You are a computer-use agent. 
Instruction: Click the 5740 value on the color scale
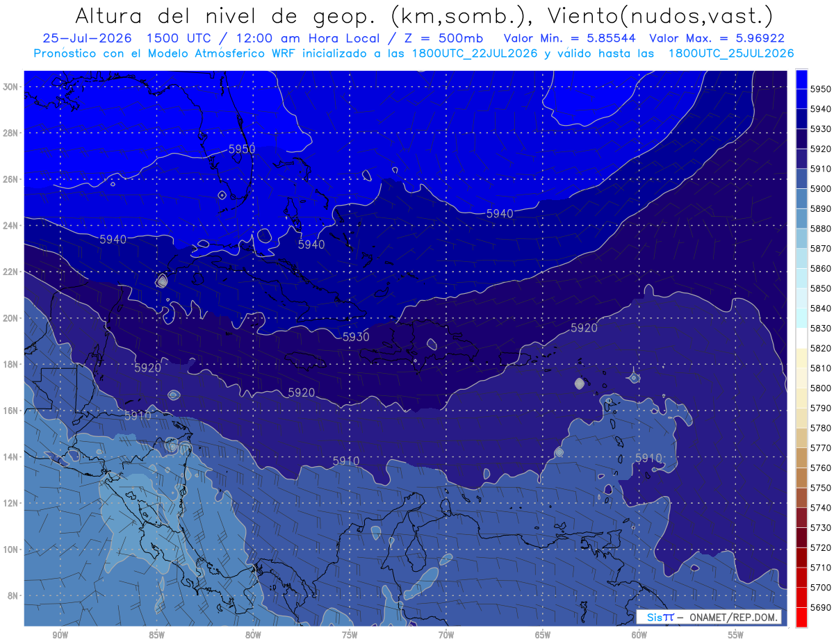[820, 508]
